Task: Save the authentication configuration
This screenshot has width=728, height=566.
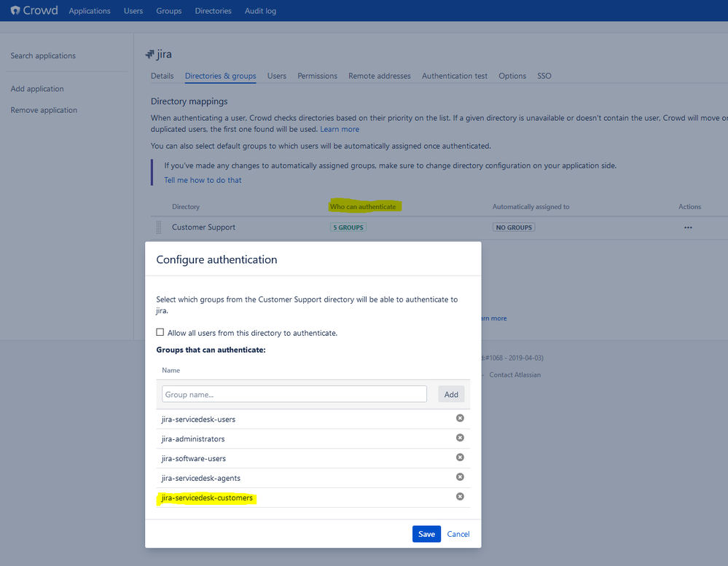Action: pyautogui.click(x=426, y=534)
